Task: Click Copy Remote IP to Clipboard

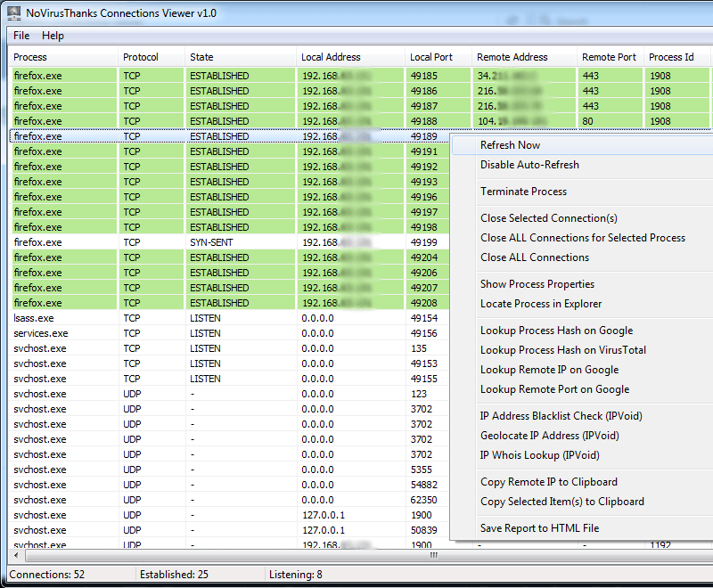Action: click(549, 482)
